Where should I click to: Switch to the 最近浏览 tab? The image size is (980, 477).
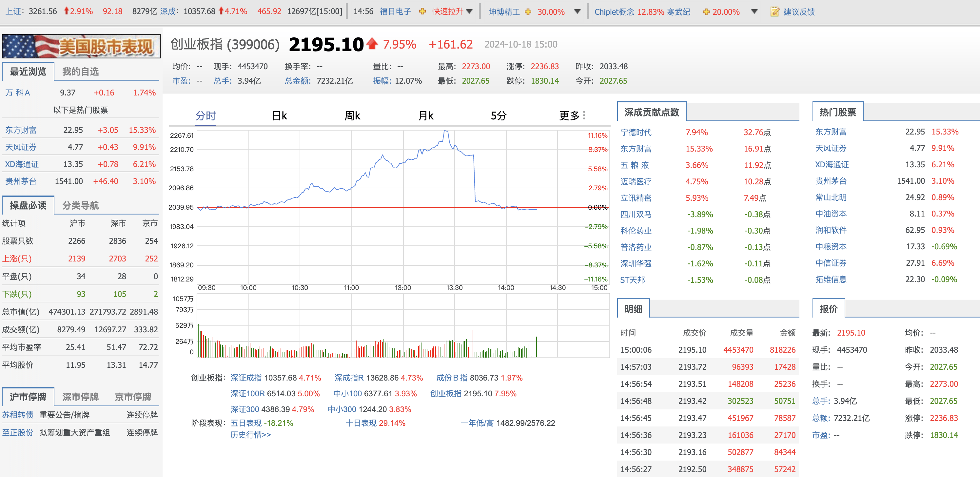[x=28, y=71]
